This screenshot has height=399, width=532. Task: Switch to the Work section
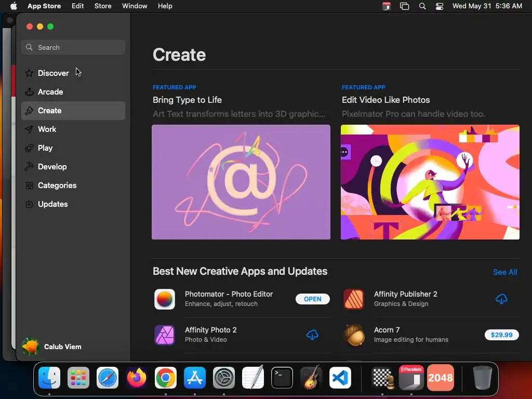73,129
